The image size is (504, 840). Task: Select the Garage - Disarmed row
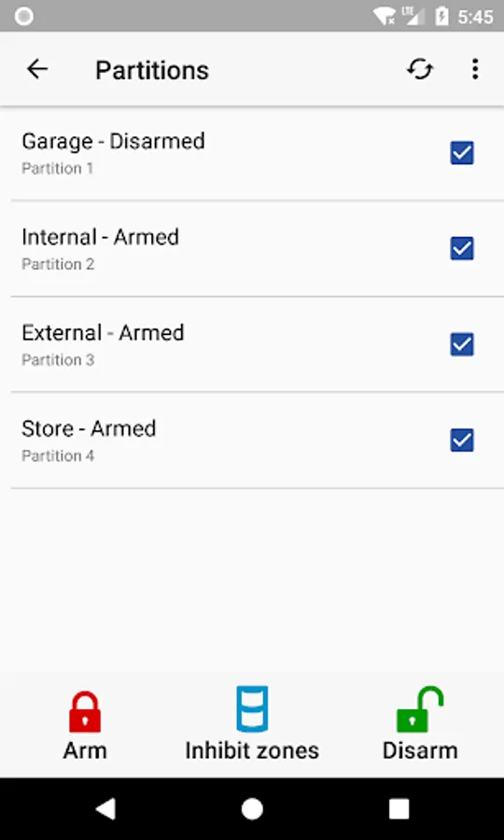[252, 153]
